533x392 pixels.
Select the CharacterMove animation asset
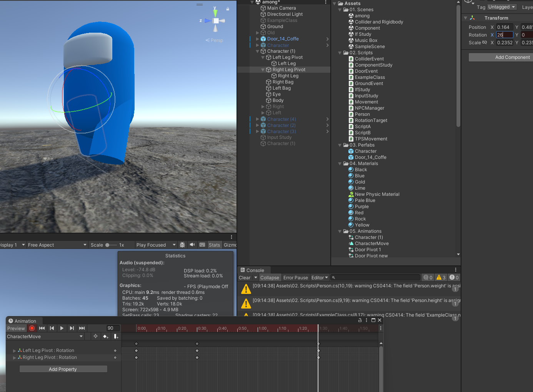tap(371, 244)
